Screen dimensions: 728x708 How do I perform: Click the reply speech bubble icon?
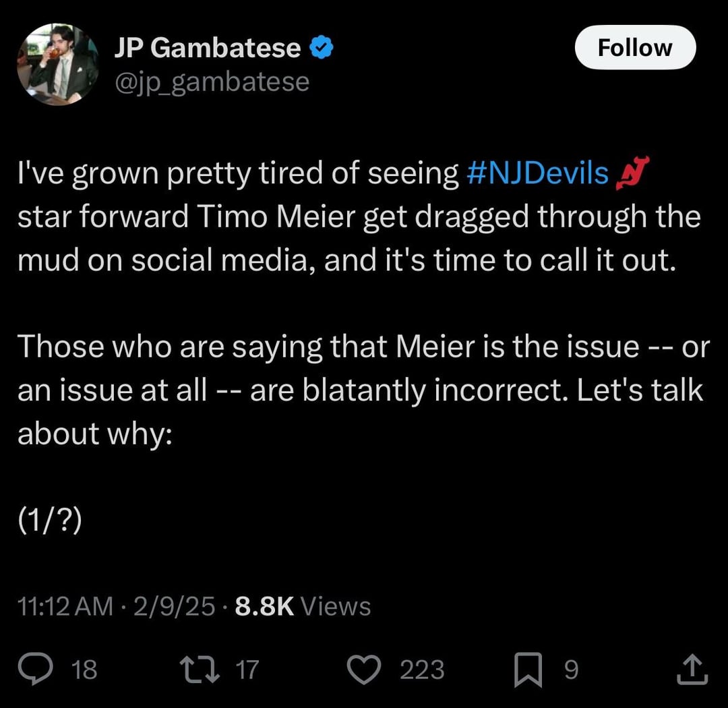click(x=49, y=670)
